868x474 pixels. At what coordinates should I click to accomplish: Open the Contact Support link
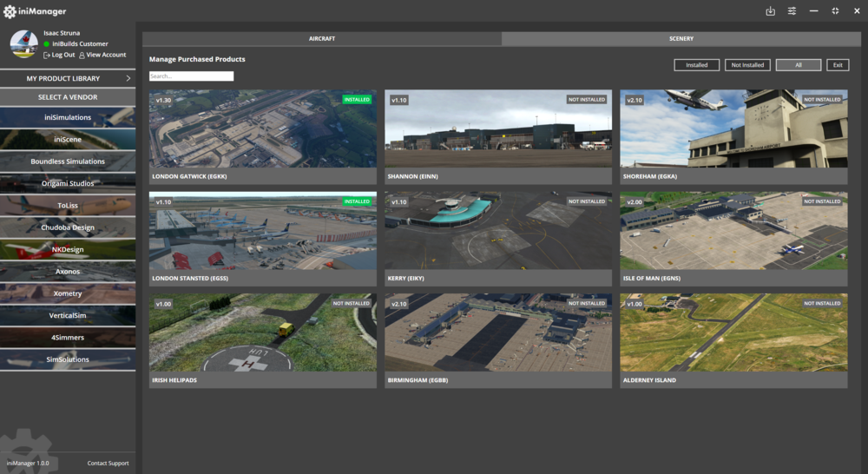pos(108,464)
